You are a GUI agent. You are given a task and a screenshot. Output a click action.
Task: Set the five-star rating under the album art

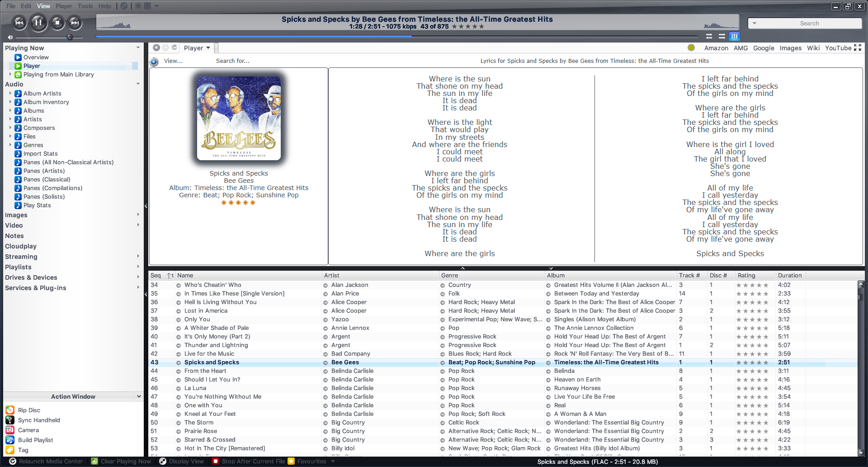[x=238, y=203]
